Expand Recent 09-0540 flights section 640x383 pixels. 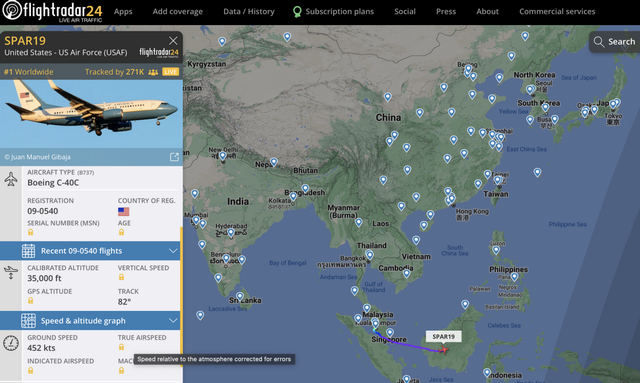tap(90, 251)
